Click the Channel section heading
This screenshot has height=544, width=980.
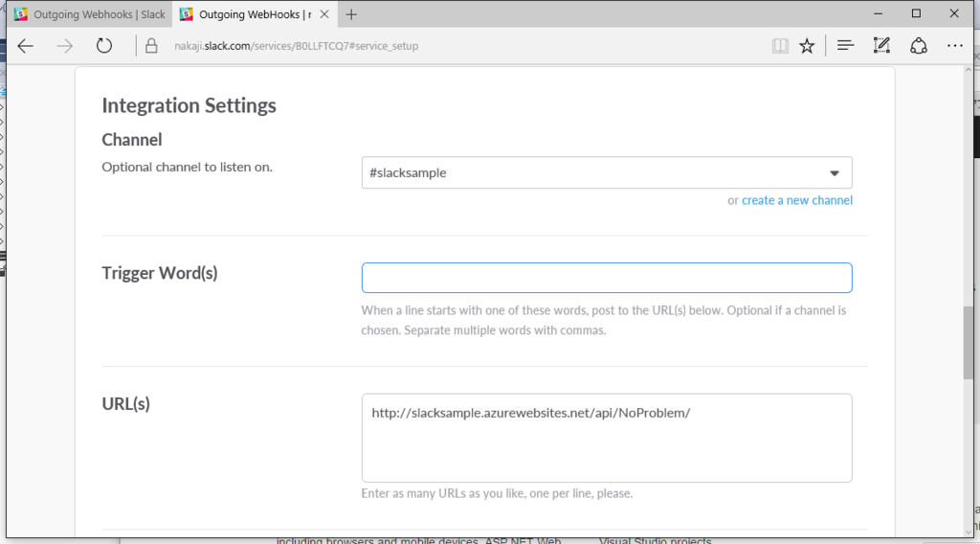tap(132, 140)
